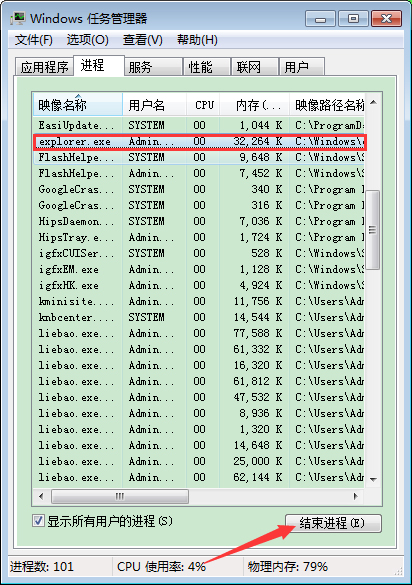Select liebao.exe using 14,648 K

199,445
